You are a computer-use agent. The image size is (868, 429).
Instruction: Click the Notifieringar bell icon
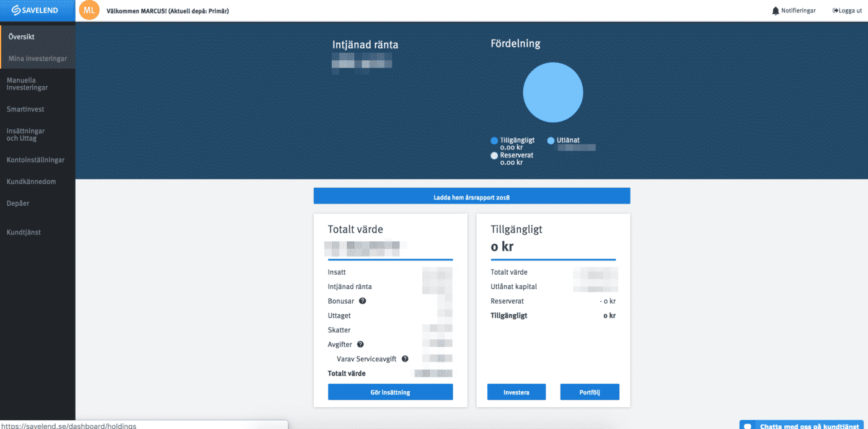pos(775,11)
